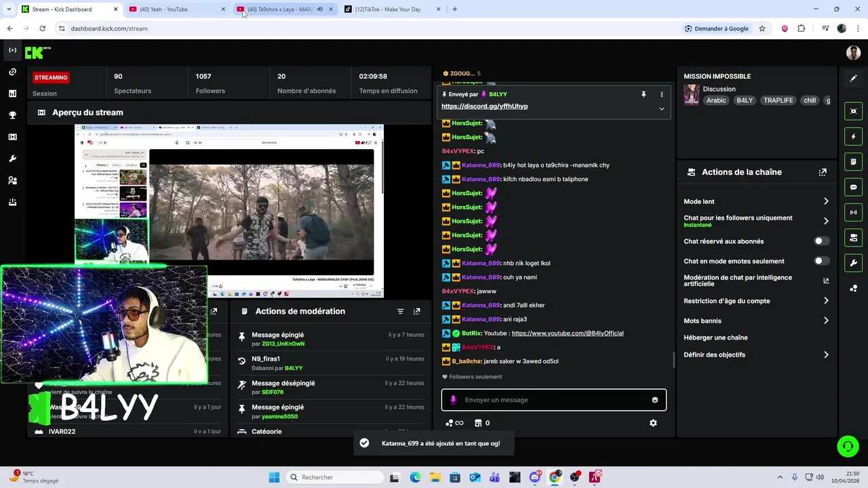
Task: Open the emoji picker in message box
Action: pyautogui.click(x=654, y=400)
